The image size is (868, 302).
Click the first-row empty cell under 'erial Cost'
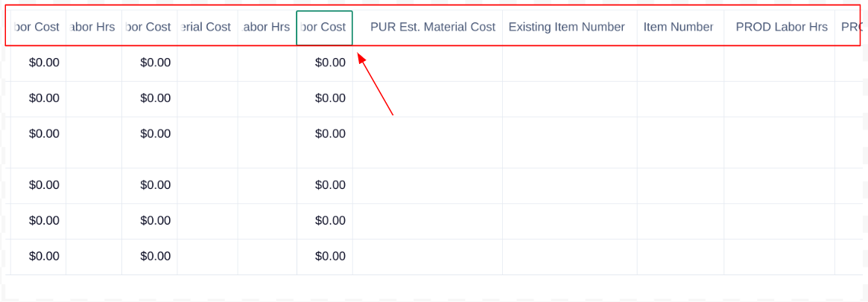click(x=208, y=63)
